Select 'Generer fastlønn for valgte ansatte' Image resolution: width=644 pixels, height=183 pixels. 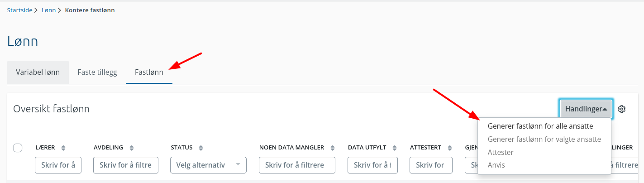click(544, 139)
